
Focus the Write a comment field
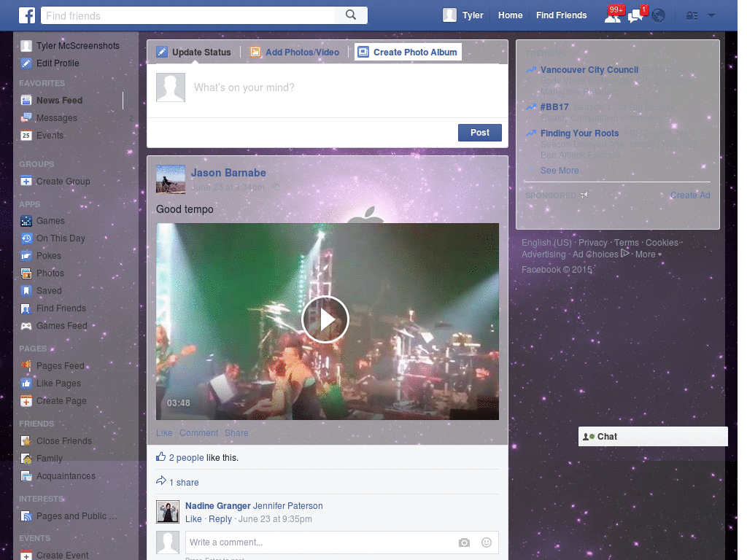pos(320,542)
